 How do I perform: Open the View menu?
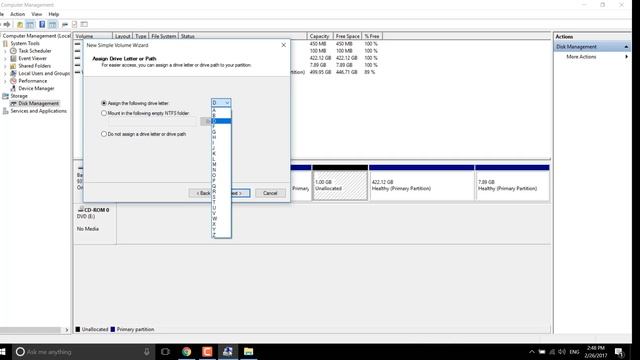(x=37, y=14)
